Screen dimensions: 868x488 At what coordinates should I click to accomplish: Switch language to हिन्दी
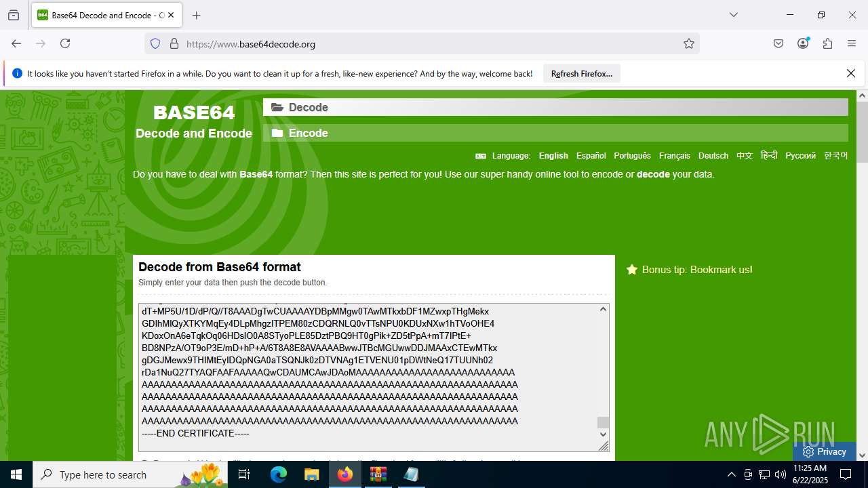pos(769,156)
